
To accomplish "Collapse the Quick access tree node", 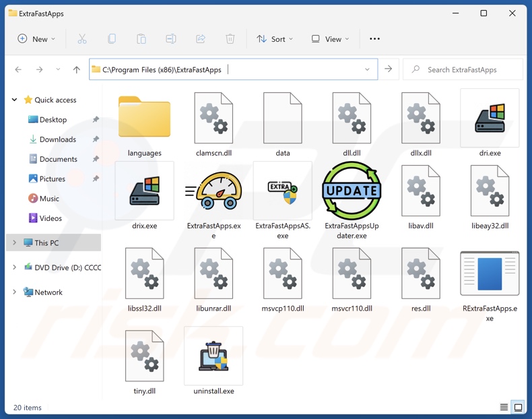I will [x=15, y=100].
